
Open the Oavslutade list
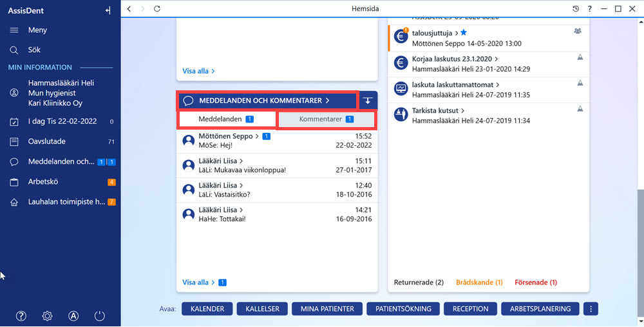61,141
